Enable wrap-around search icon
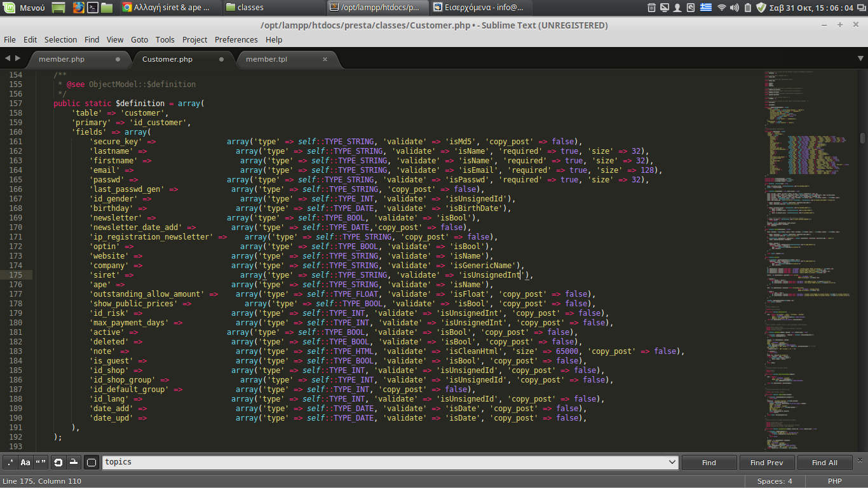Screen dimensions: 868x488 [58, 463]
